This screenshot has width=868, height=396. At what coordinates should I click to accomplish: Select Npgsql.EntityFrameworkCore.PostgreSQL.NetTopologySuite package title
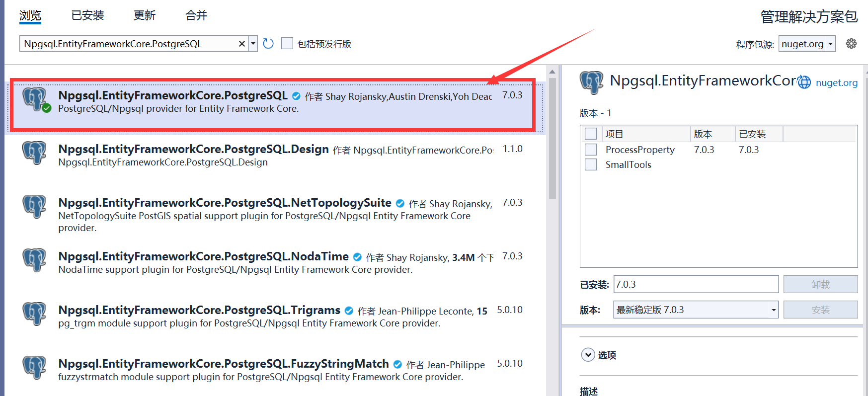pos(225,203)
